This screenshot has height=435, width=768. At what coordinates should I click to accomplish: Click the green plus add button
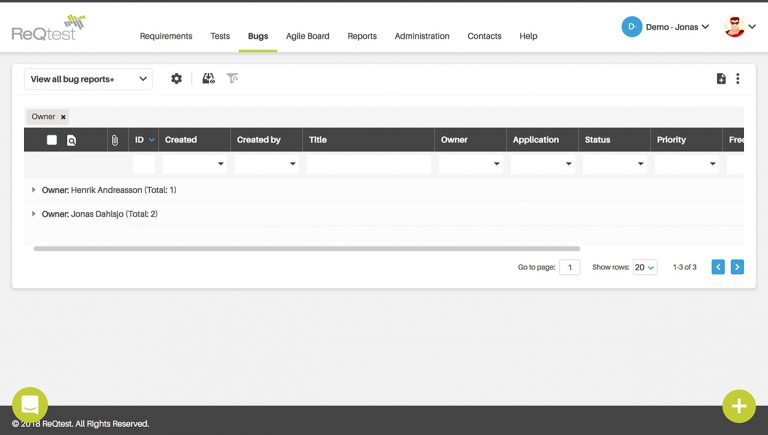(739, 406)
